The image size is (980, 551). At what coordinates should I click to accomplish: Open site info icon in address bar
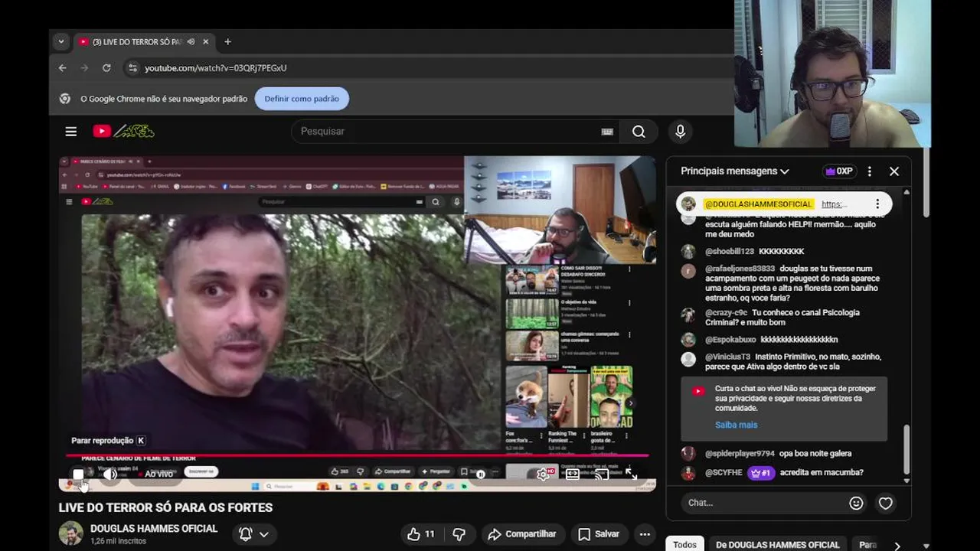(132, 68)
